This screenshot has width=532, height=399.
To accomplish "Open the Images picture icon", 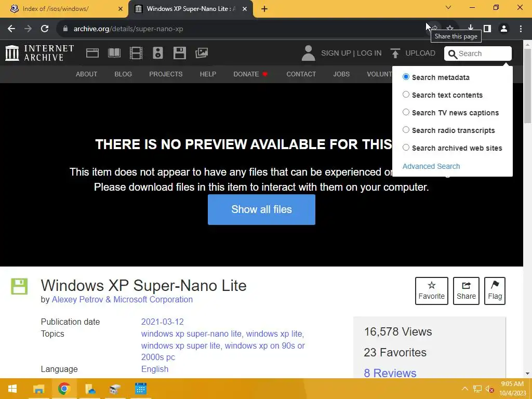I will click(202, 53).
